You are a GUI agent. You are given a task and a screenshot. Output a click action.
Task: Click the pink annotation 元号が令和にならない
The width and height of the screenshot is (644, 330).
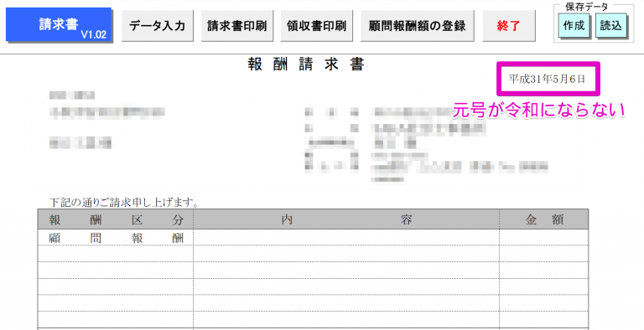tap(538, 110)
